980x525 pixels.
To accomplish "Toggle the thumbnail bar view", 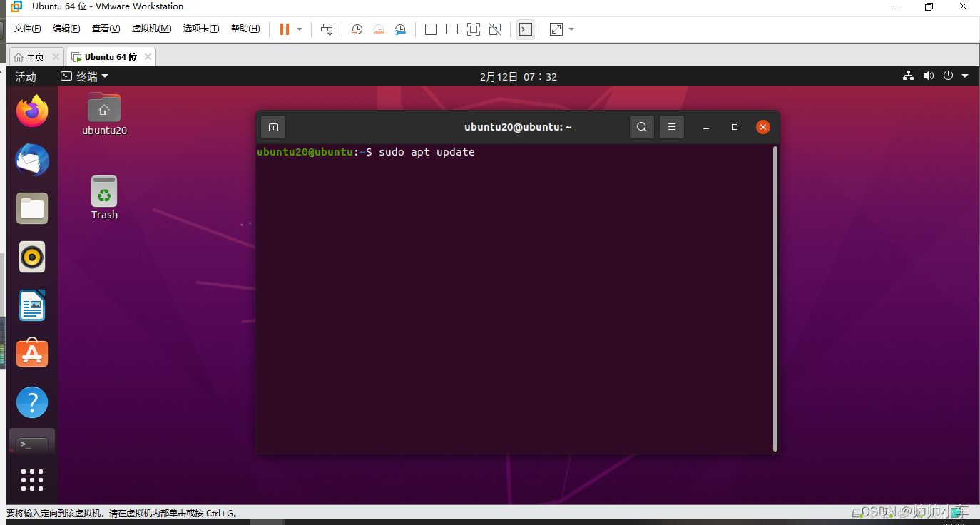I will (452, 29).
